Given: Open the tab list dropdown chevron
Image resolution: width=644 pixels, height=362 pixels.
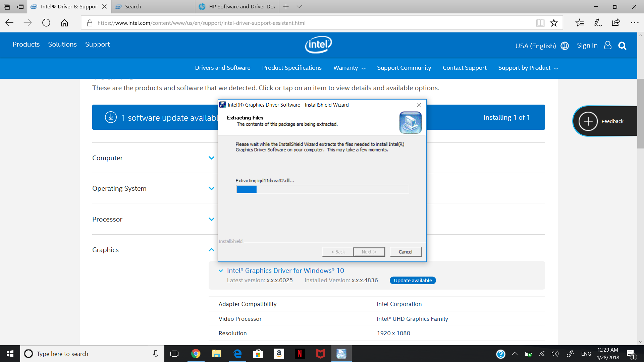Looking at the screenshot, I should [x=299, y=6].
